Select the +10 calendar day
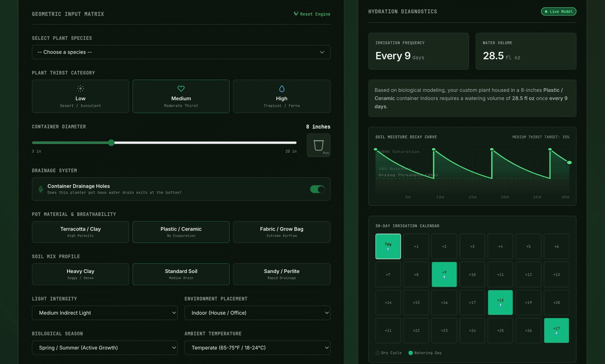605x364 pixels. 472,274
